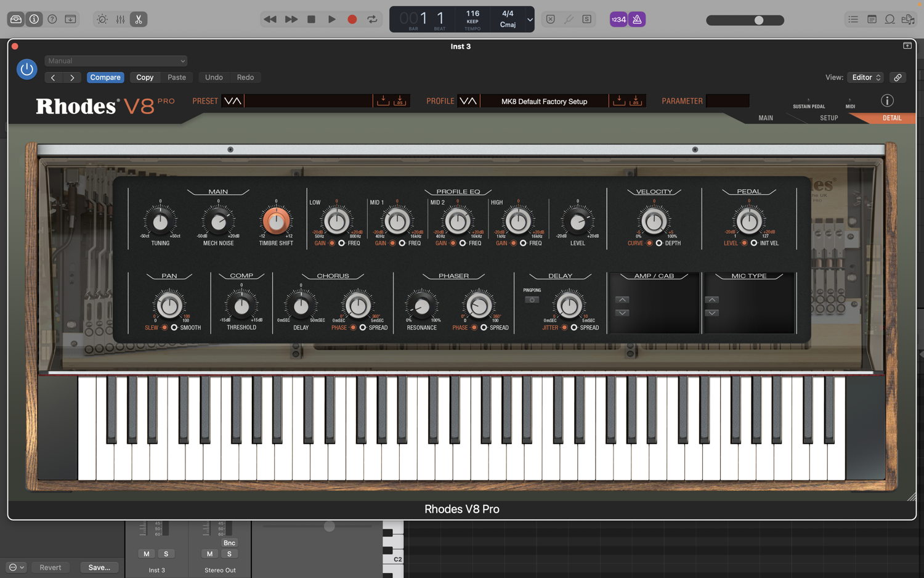924x578 pixels.
Task: Click MIC TYPE down arrow
Action: coord(712,313)
